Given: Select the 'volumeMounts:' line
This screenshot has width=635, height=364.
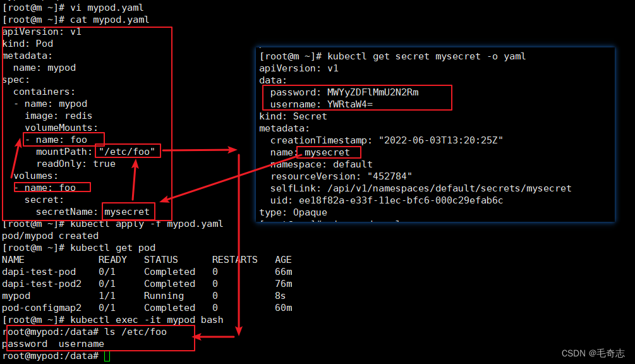Looking at the screenshot, I should (61, 128).
